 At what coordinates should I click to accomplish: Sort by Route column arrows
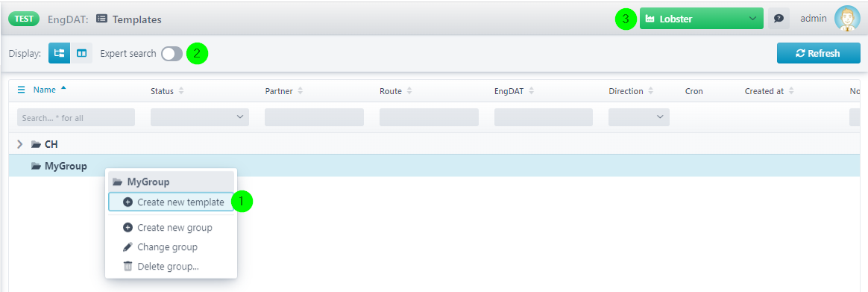tap(409, 91)
